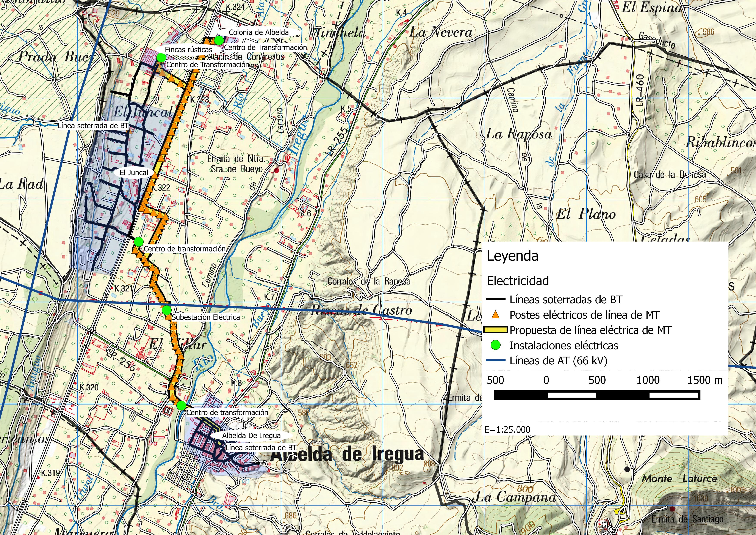
Task: Click the Subestación Eléctrica green circle
Action: coord(167,310)
